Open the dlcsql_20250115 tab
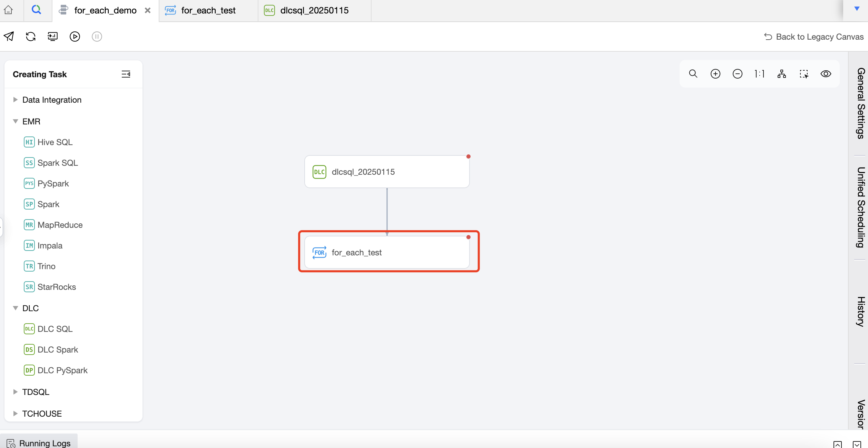 point(314,10)
